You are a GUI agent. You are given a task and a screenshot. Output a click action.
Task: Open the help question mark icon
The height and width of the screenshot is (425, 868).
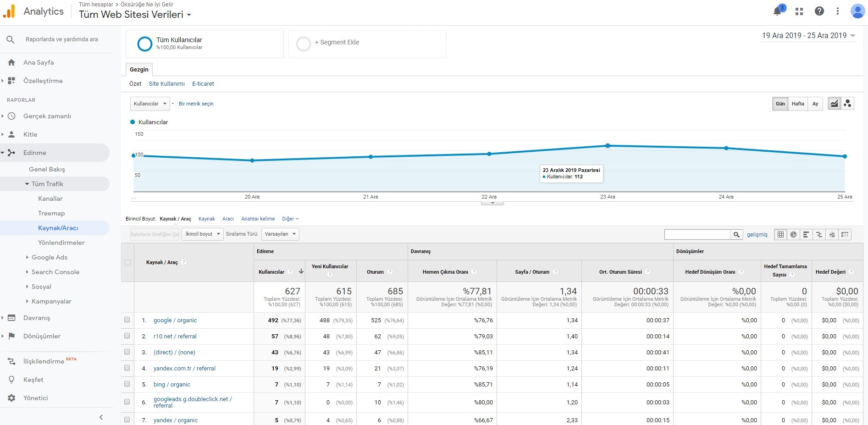click(x=819, y=11)
